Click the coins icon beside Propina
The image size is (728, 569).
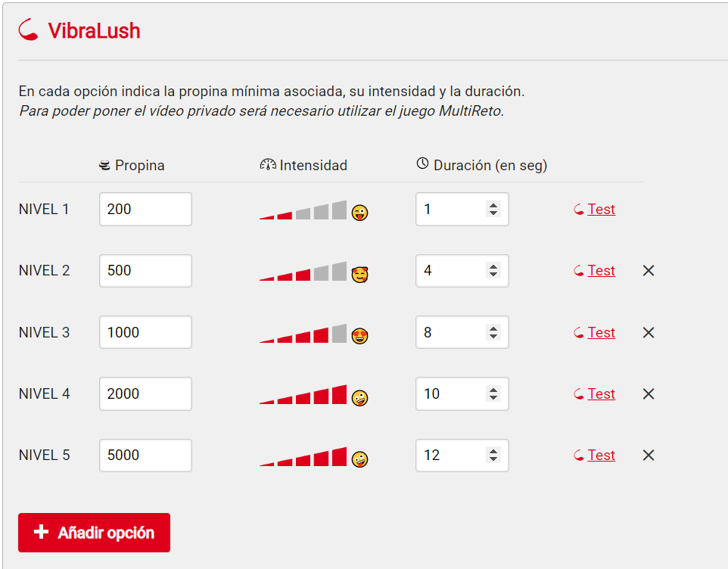pyautogui.click(x=104, y=165)
